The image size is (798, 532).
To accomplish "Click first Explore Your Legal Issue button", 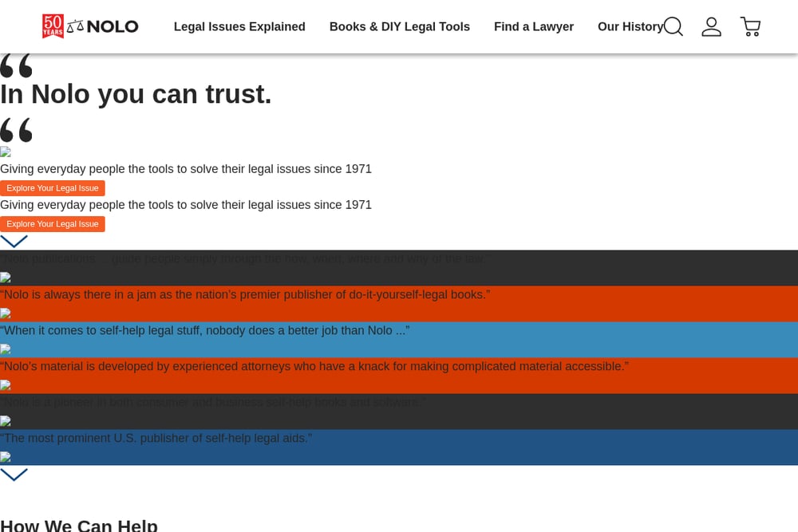I will (53, 188).
